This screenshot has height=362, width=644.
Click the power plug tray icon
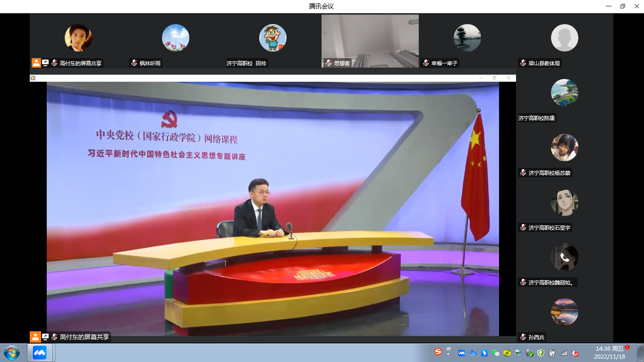point(552,353)
